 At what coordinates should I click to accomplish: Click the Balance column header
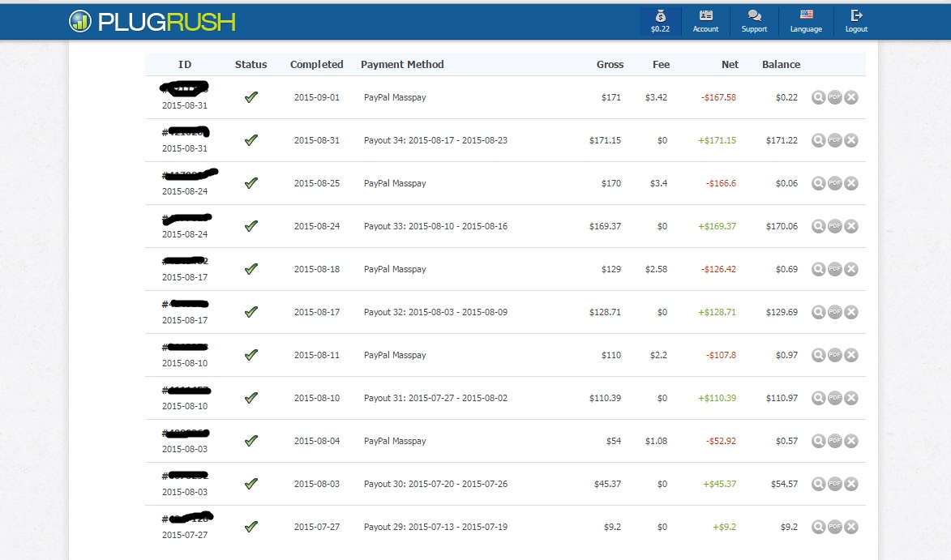(781, 65)
